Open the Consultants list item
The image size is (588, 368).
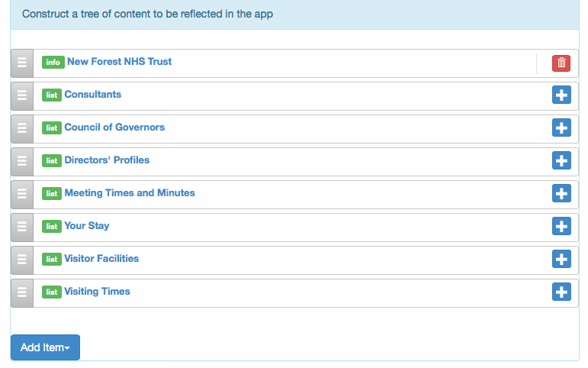tap(92, 94)
